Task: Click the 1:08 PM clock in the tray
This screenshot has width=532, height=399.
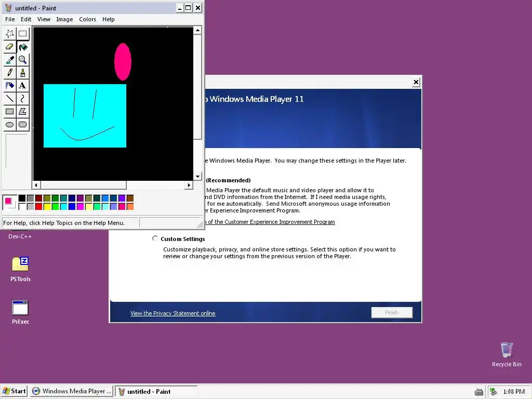Action: [x=514, y=392]
